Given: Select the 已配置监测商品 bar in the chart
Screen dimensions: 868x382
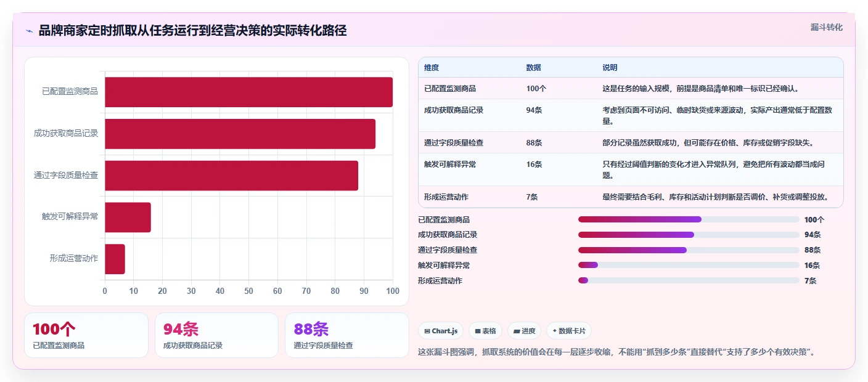Looking at the screenshot, I should tap(248, 92).
